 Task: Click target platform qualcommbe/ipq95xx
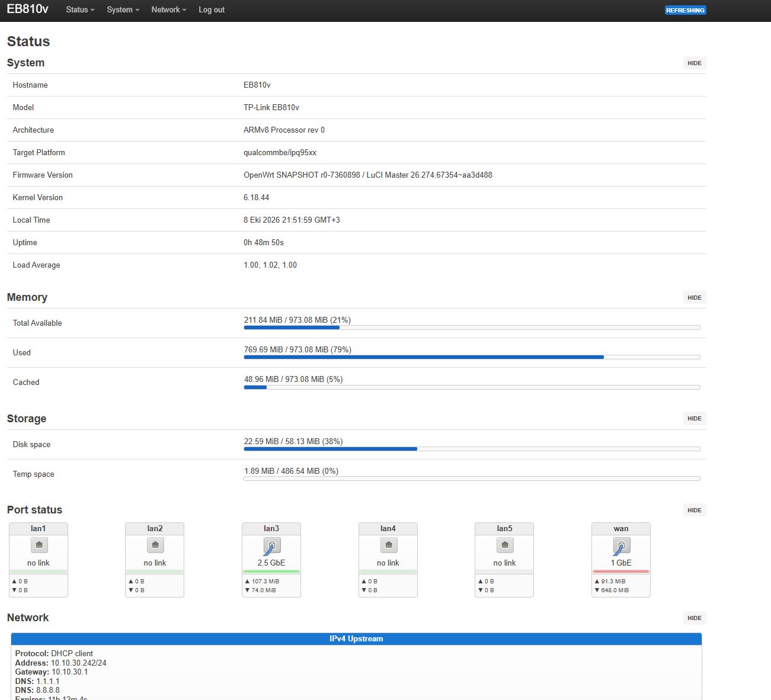pyautogui.click(x=280, y=153)
